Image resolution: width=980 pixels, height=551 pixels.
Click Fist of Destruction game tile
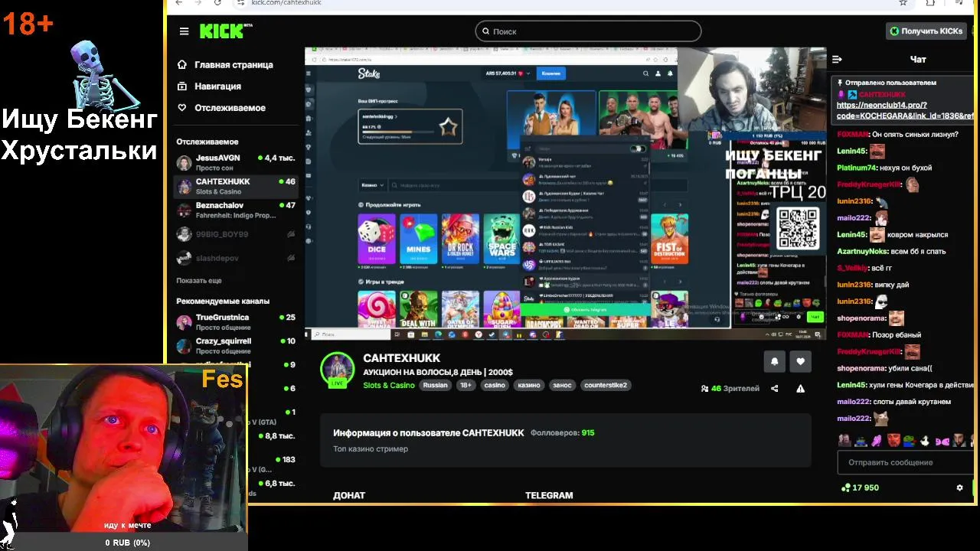click(x=669, y=240)
